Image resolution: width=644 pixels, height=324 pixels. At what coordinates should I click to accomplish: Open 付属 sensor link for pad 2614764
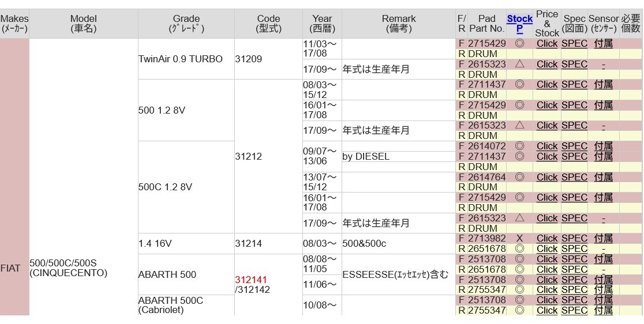(604, 177)
